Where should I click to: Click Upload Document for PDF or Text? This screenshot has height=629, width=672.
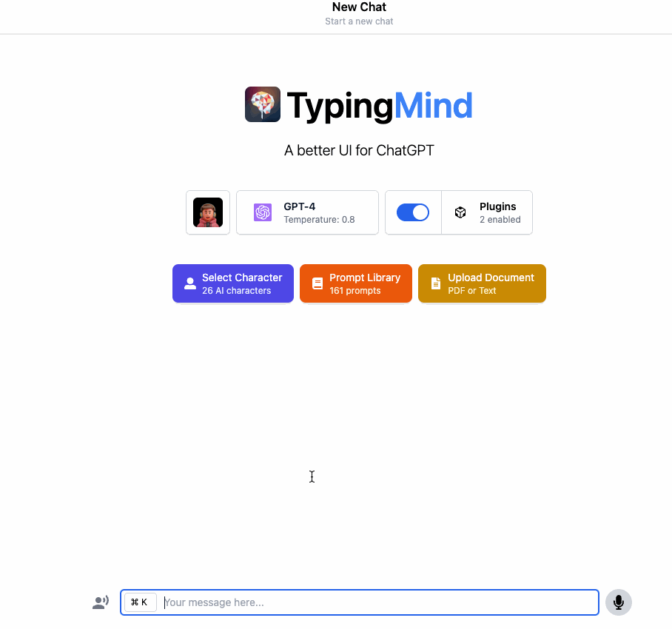click(x=482, y=283)
